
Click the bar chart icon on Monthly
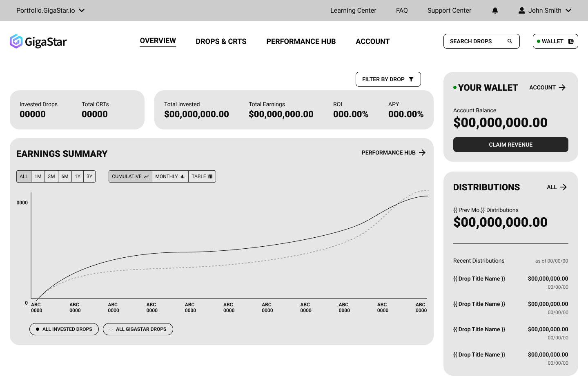[183, 176]
